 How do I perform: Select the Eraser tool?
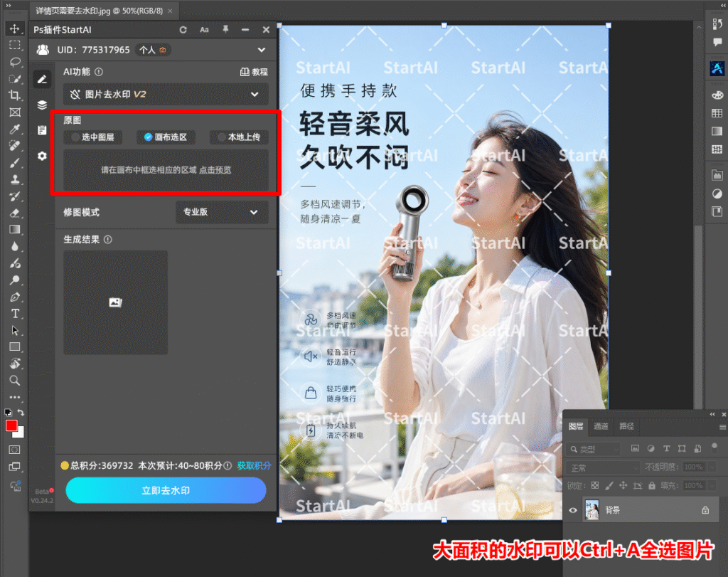click(x=14, y=213)
